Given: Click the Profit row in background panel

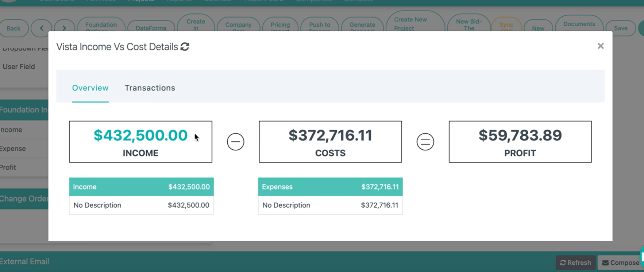Looking at the screenshot, I should 24,167.
